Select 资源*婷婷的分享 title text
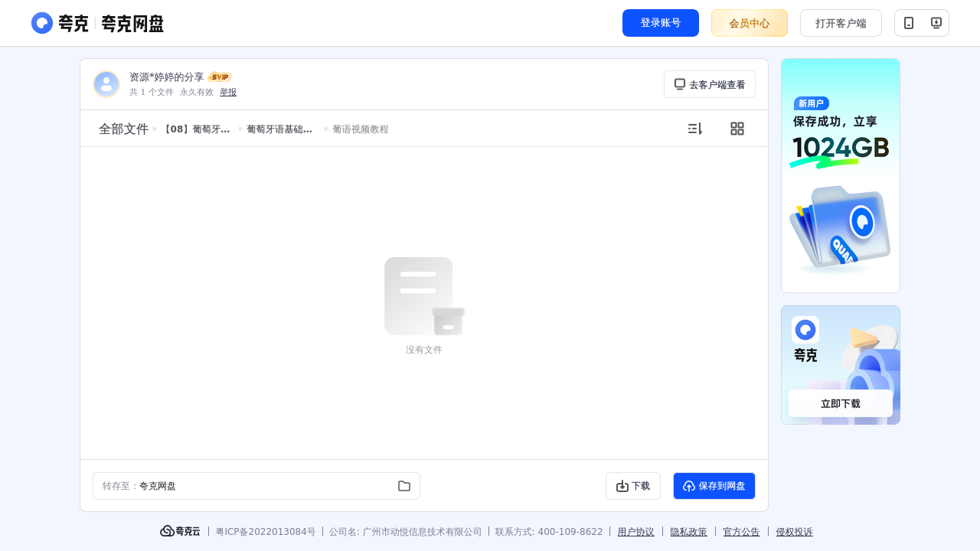Image resolution: width=980 pixels, height=551 pixels. click(x=167, y=77)
